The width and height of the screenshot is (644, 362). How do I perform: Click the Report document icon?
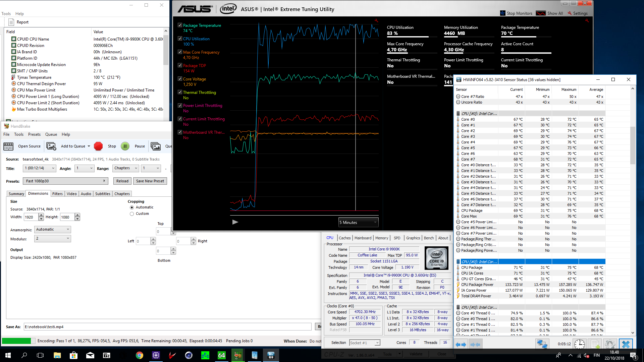pyautogui.click(x=11, y=22)
